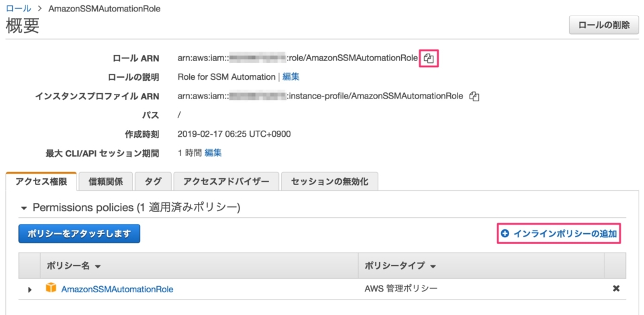The image size is (644, 315).
Task: Open the セッションの無効化 tab
Action: point(329,182)
